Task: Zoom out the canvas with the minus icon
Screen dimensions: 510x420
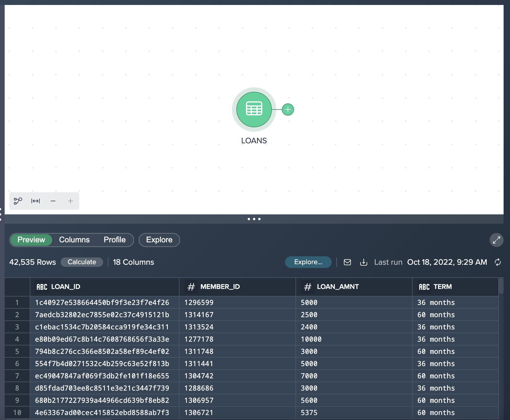Action: (53, 201)
